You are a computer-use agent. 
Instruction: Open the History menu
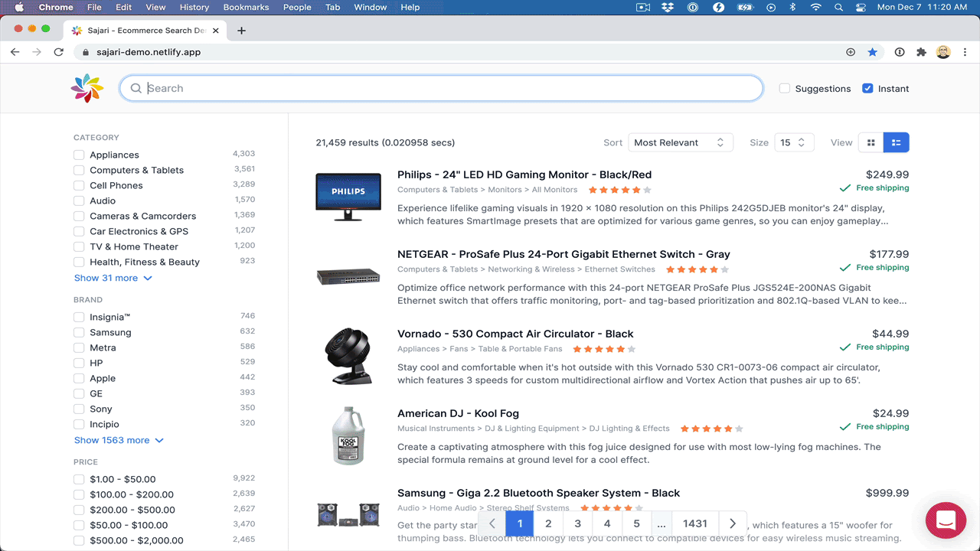(194, 7)
